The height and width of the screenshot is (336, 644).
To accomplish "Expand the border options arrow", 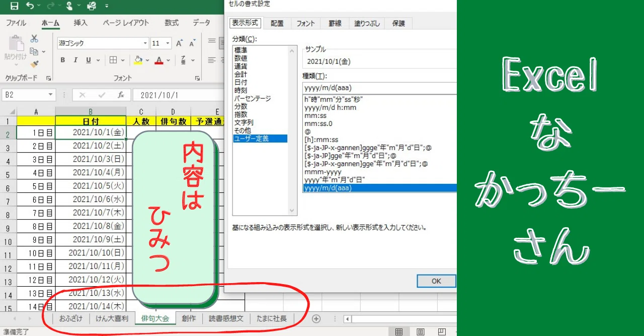I will pos(122,60).
